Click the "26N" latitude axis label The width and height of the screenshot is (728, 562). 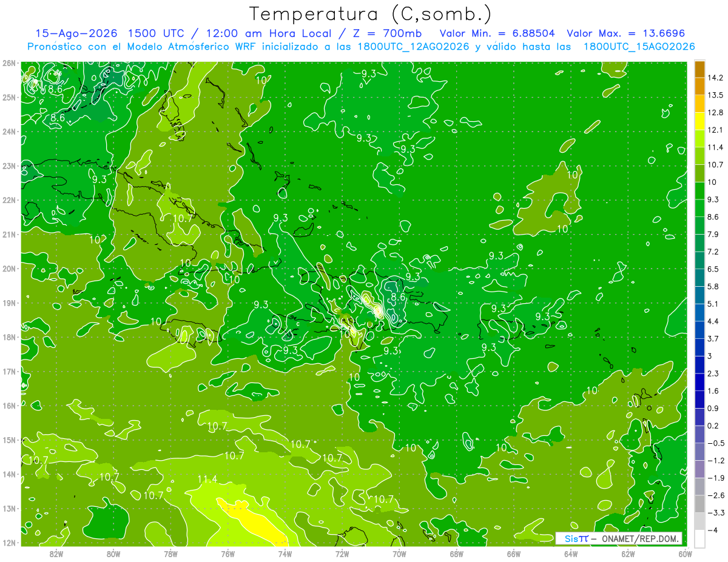(8, 63)
